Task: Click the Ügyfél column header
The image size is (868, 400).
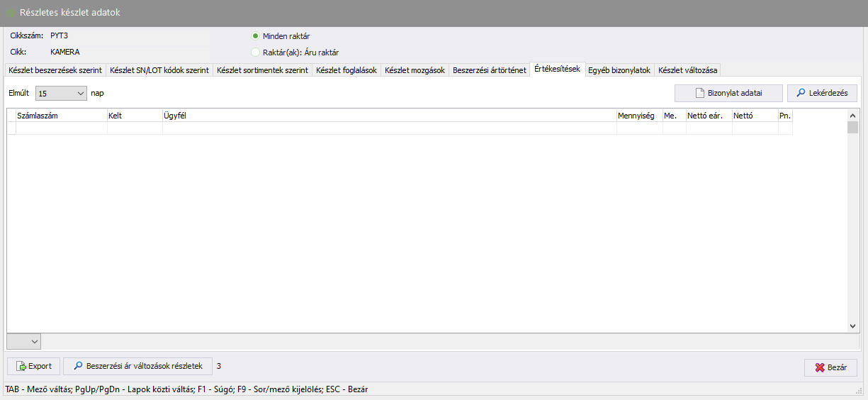Action: click(x=388, y=115)
